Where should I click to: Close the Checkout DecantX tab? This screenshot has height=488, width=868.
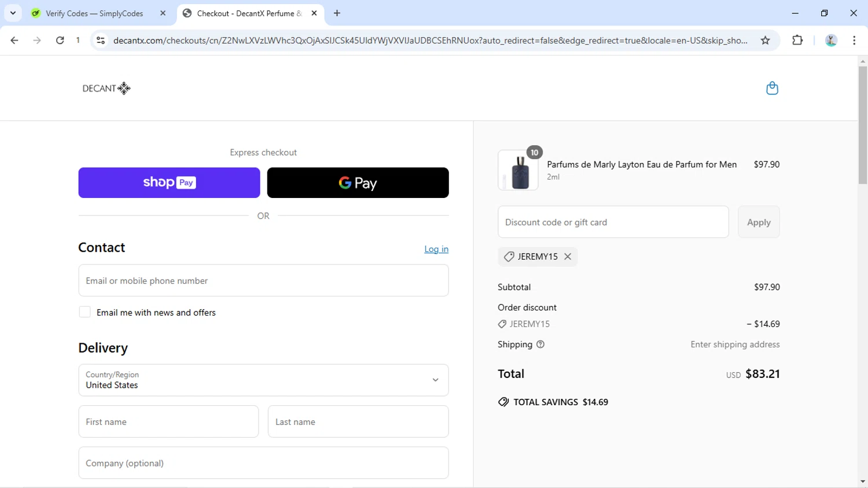(314, 13)
